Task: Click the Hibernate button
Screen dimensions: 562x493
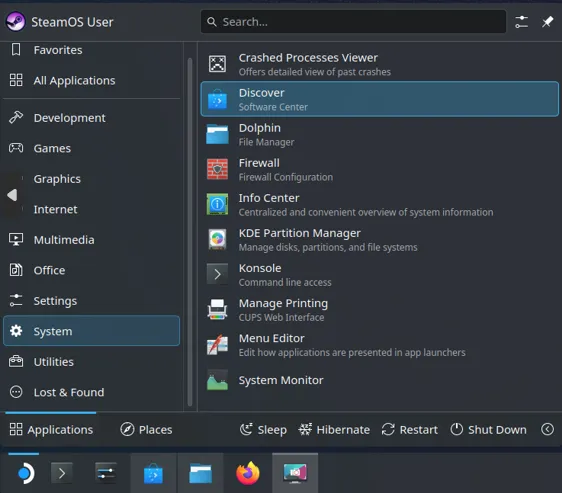Action: pyautogui.click(x=334, y=429)
